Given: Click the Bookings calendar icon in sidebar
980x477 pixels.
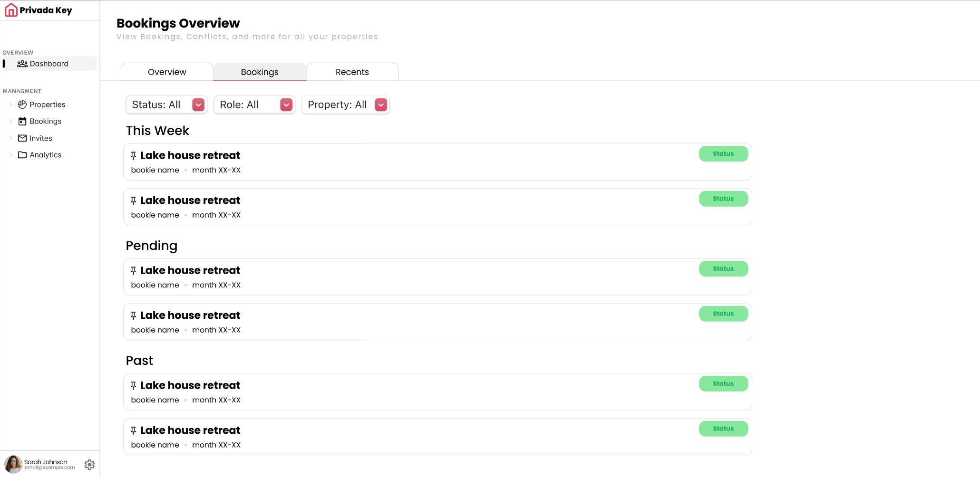Looking at the screenshot, I should point(22,121).
